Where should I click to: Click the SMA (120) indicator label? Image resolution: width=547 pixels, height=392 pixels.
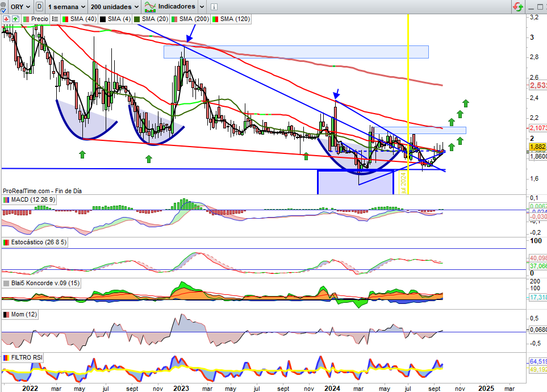click(231, 19)
